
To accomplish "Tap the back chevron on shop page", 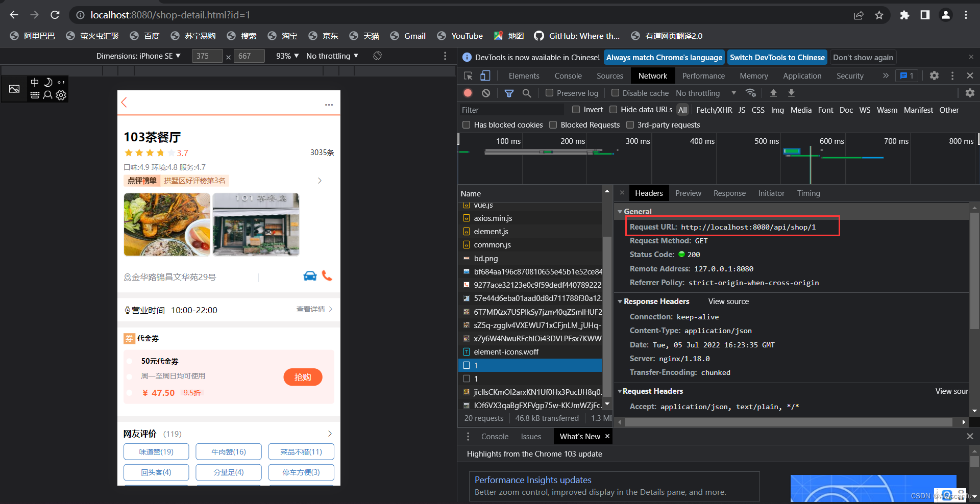I will tap(124, 103).
